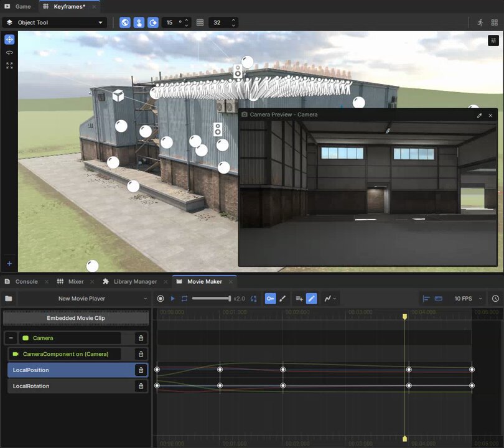This screenshot has width=504, height=448.
Task: Toggle grid snapping icon
Action: (x=200, y=22)
